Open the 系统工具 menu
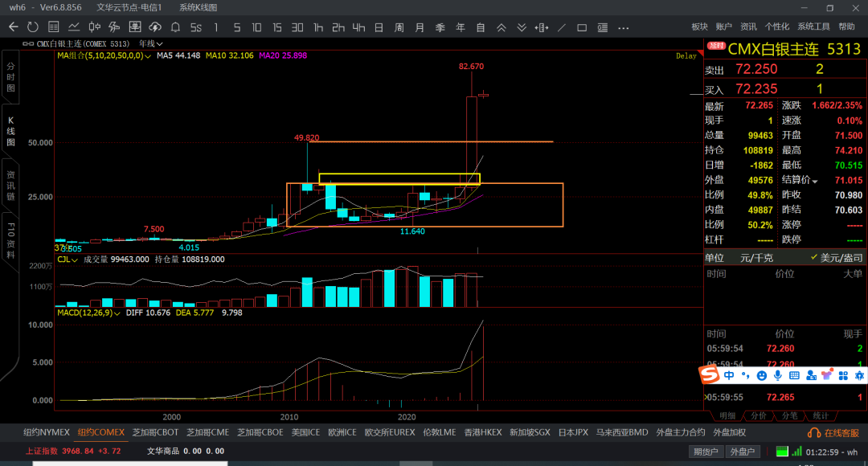The width and height of the screenshot is (868, 466). pyautogui.click(x=813, y=27)
